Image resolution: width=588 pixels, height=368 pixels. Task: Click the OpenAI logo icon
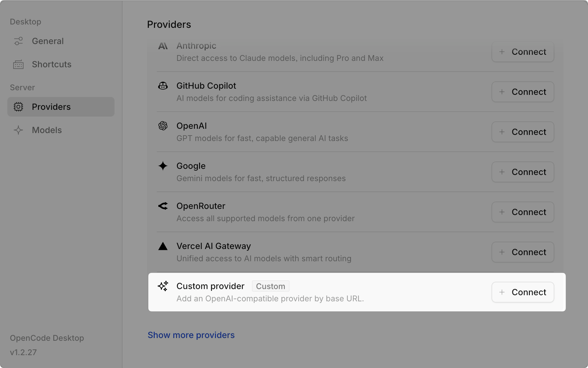(163, 126)
